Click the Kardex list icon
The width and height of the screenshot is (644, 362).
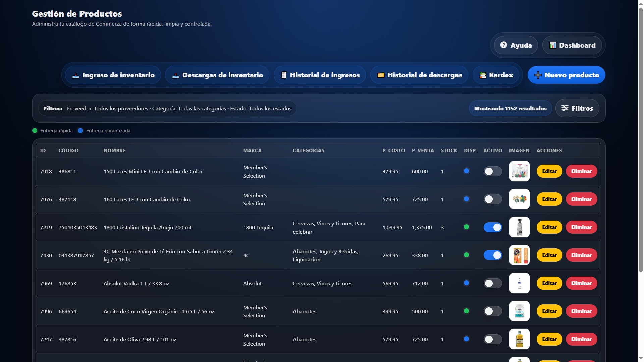coord(482,75)
